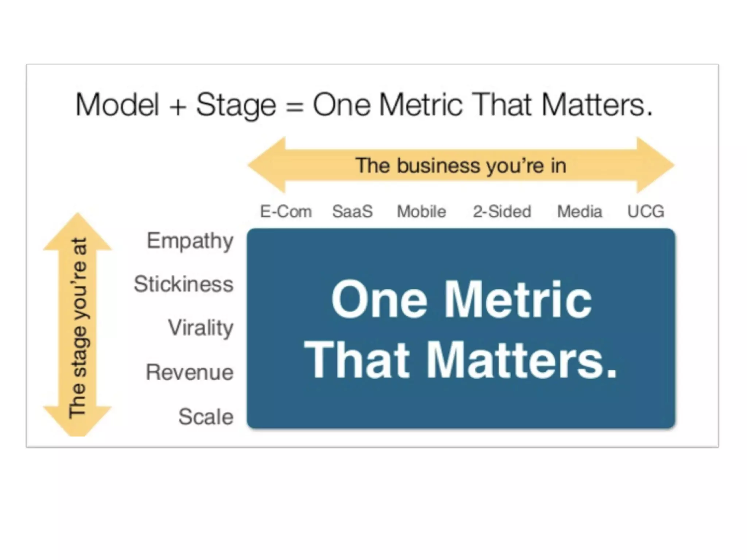Click the Virality stage label
This screenshot has width=747, height=560.
pos(201,328)
